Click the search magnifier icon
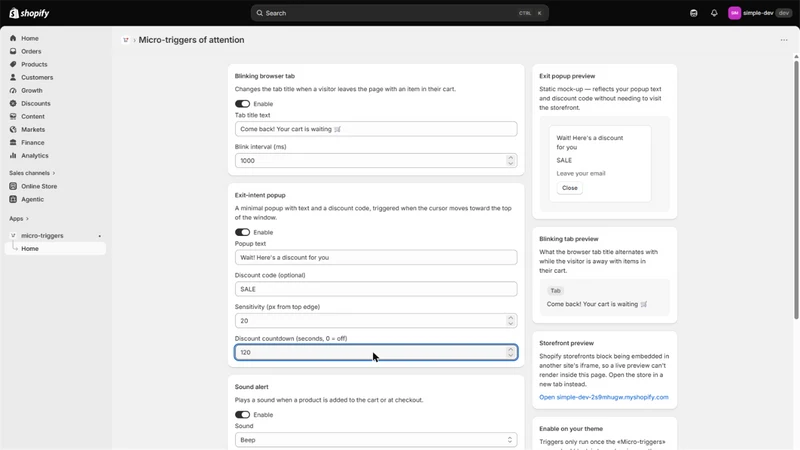 [x=260, y=13]
